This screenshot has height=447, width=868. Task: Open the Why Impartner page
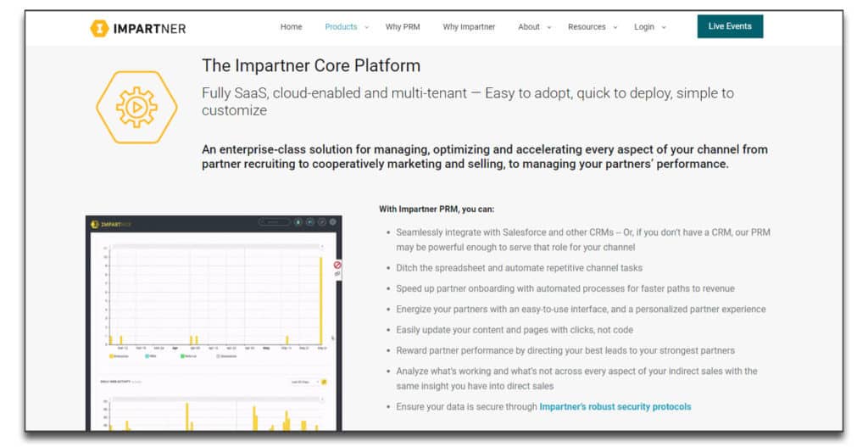click(469, 26)
